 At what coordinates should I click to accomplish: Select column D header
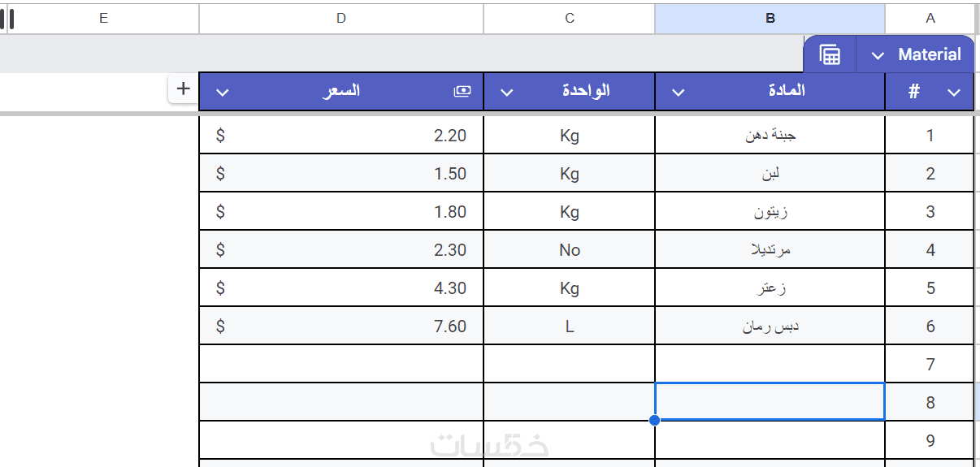(340, 18)
